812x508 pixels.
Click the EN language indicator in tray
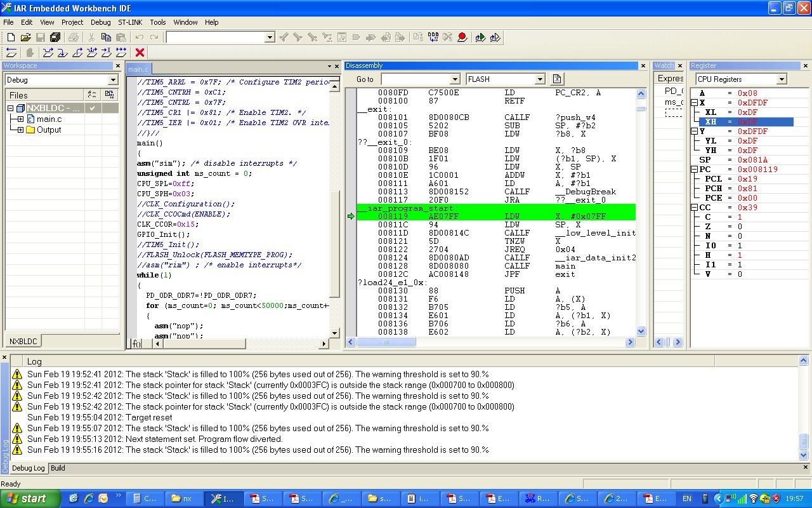(x=687, y=498)
